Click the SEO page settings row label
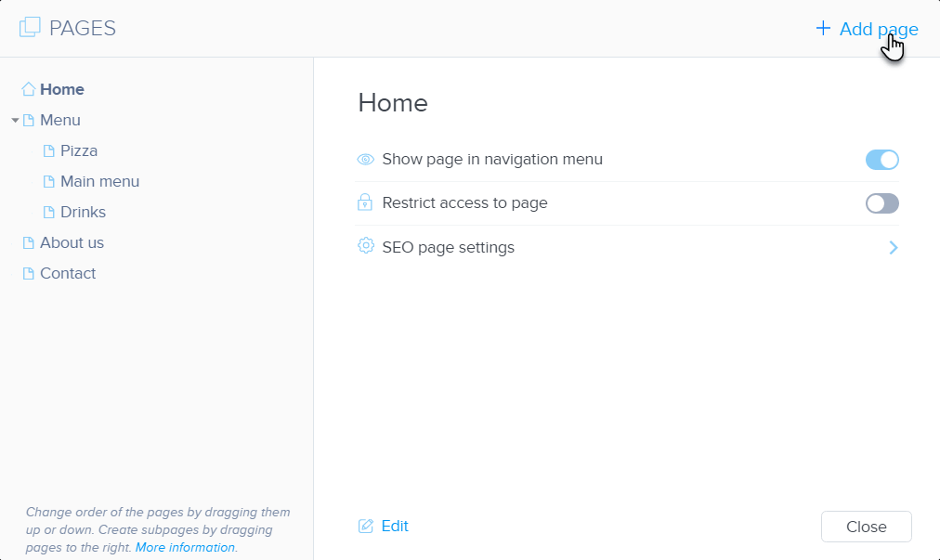This screenshot has height=560, width=940. coord(448,247)
